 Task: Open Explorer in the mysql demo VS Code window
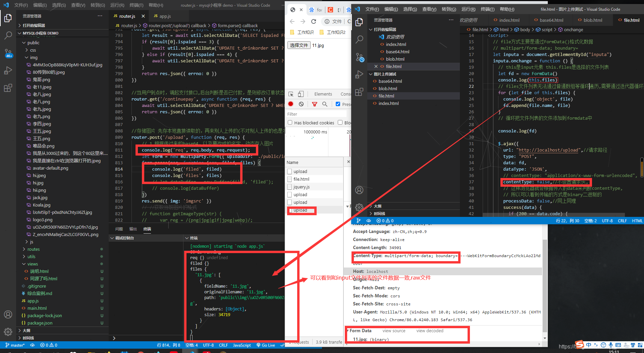click(x=8, y=18)
